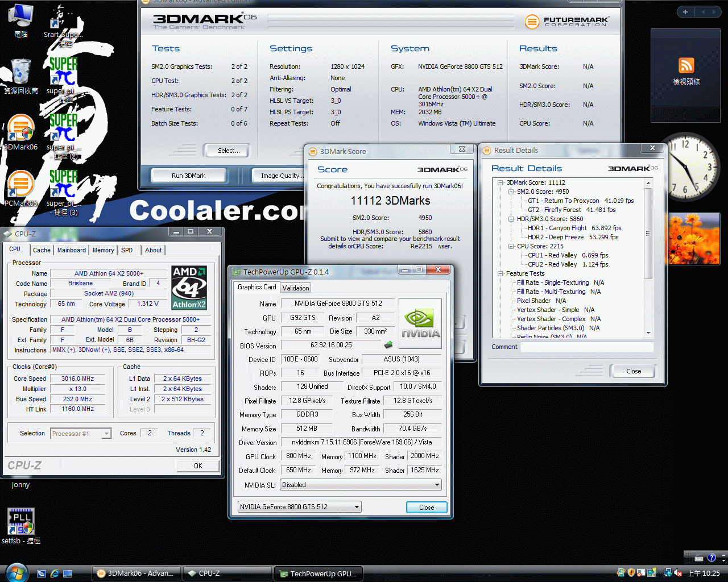
Task: Switch to the Cache tab in CPU-Z
Action: tap(42, 250)
